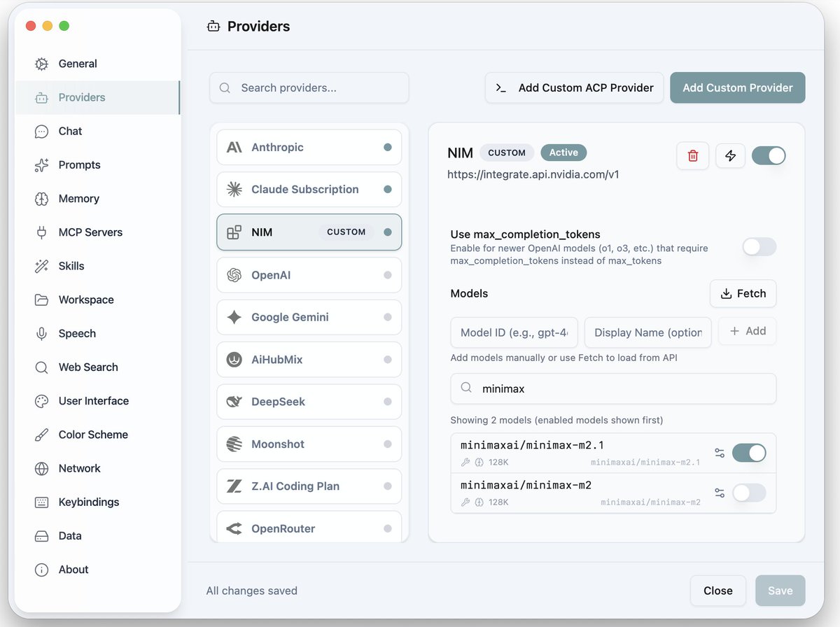Screen dimensions: 840x627
Task: Click the Display Name input field
Action: tap(647, 332)
